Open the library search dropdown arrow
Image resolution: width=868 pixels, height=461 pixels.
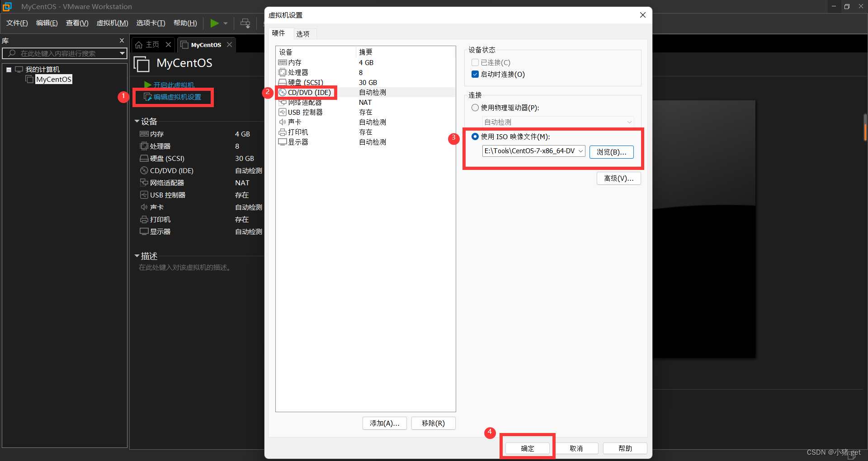122,53
